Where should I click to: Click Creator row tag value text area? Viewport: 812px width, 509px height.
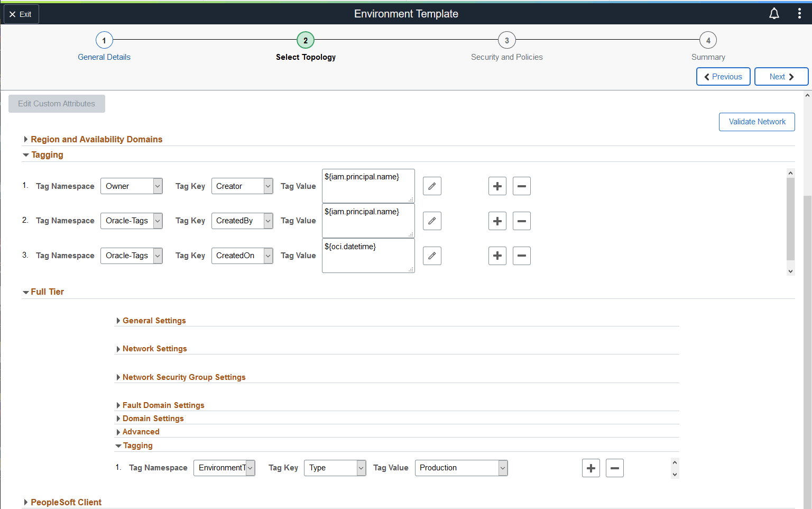tap(368, 186)
